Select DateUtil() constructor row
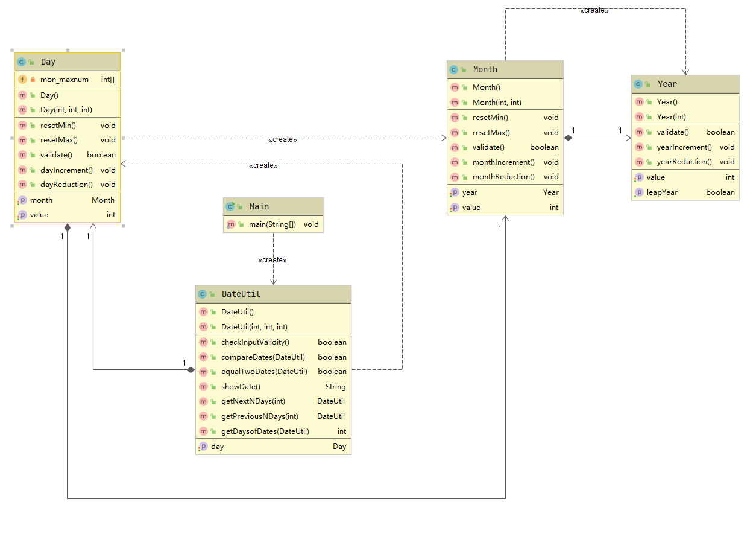756x534 pixels. tap(273, 312)
